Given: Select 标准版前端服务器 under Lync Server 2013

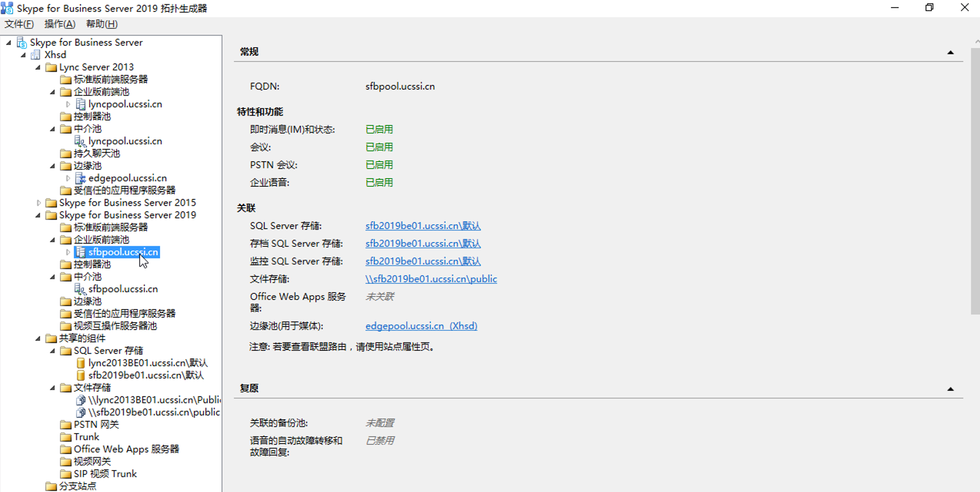Looking at the screenshot, I should point(110,79).
